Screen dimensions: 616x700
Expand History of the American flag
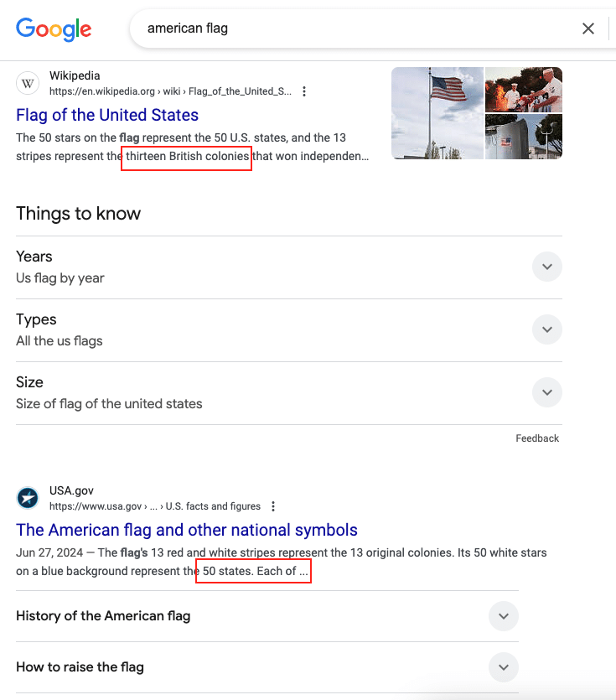[503, 616]
